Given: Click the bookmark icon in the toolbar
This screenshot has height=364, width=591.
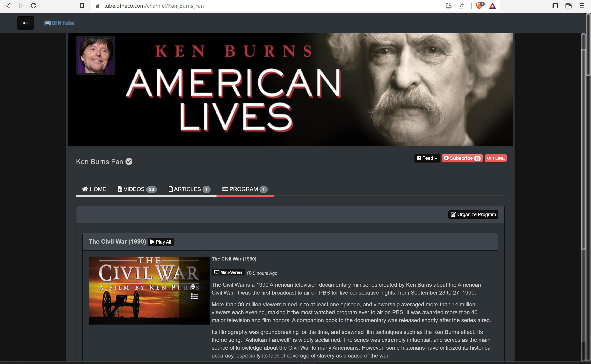Looking at the screenshot, I should (82, 6).
